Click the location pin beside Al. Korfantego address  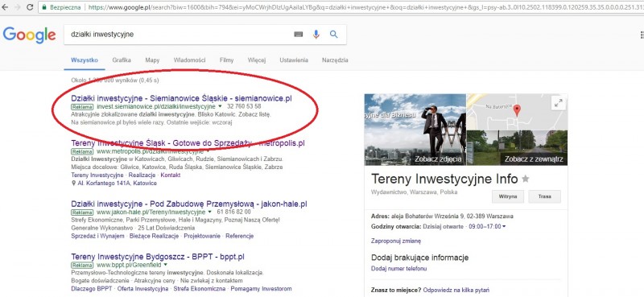[73, 184]
